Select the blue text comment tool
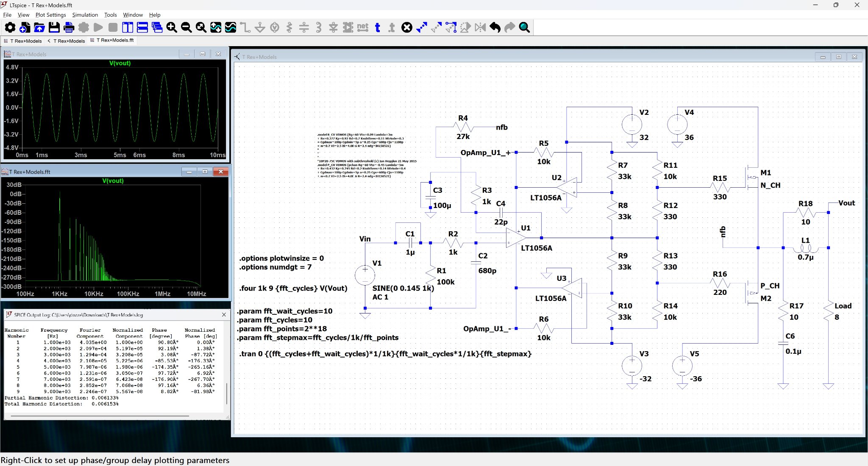868x466 pixels. (x=378, y=28)
